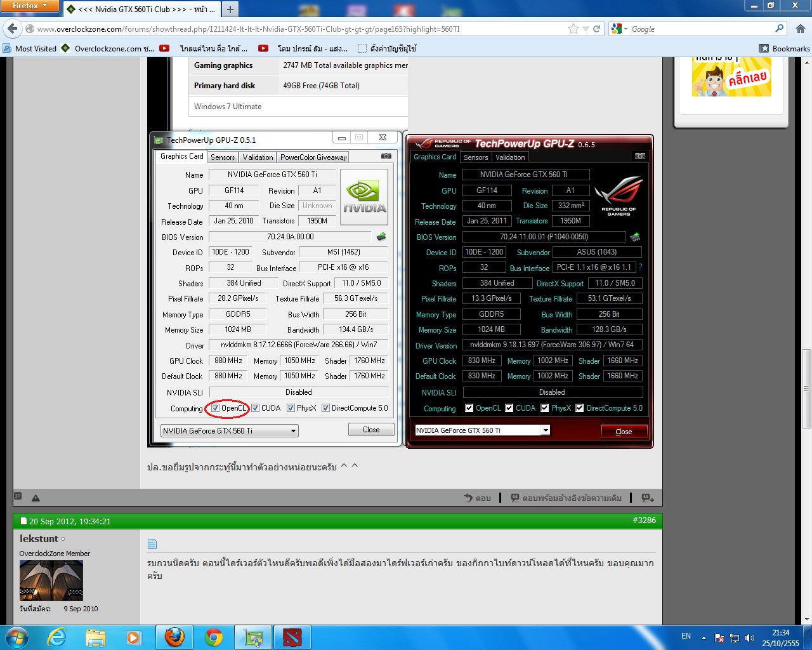The width and height of the screenshot is (812, 650).
Task: Toggle DirectCompute 5.0 checkbox in GPU-Z 0.5.1
Action: [x=325, y=408]
